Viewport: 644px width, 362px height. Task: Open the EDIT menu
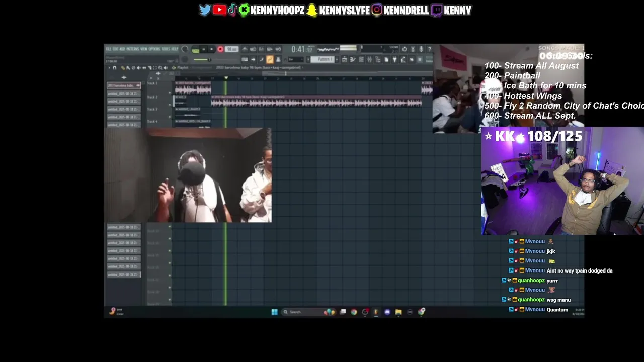pos(115,49)
